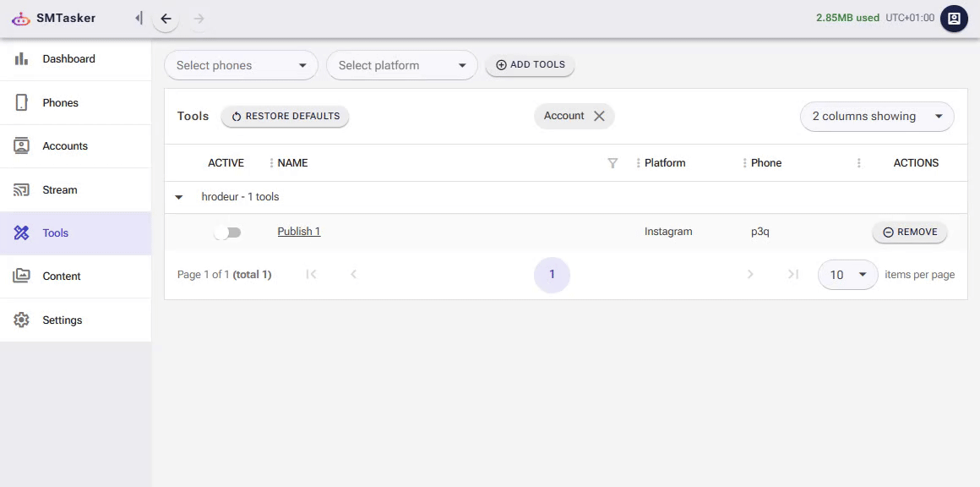Image resolution: width=980 pixels, height=487 pixels.
Task: Click REMOVE on the Publish 1 row
Action: coord(909,231)
